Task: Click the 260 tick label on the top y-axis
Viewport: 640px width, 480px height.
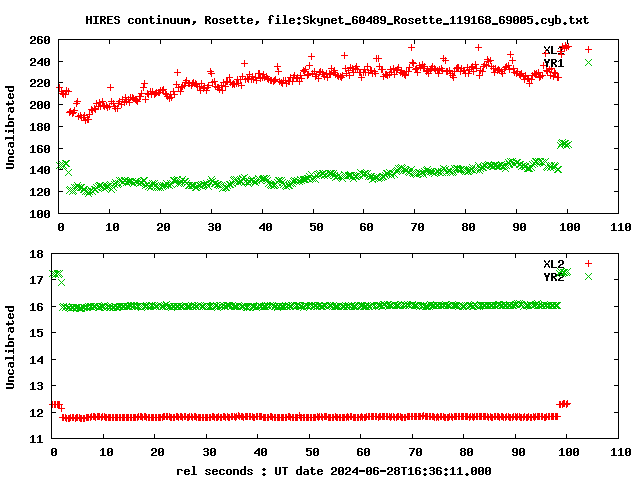Action: (40, 40)
